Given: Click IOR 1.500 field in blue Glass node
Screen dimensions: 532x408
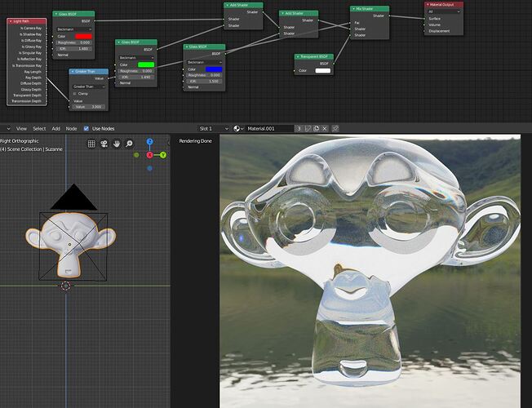Looking at the screenshot, I should coord(205,82).
